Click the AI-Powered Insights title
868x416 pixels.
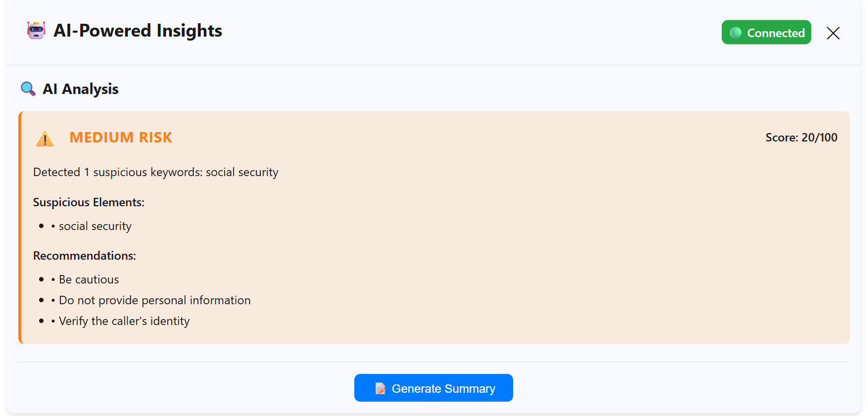[x=138, y=31]
